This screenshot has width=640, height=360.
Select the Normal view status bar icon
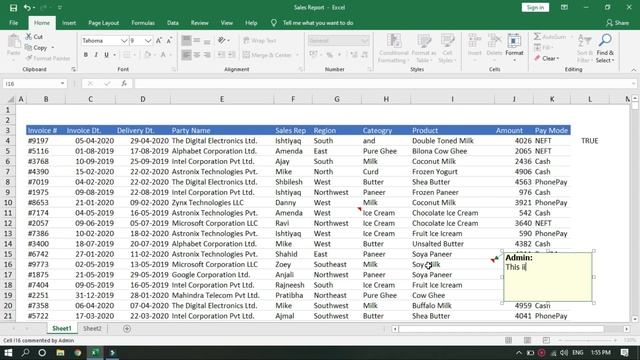coord(509,340)
